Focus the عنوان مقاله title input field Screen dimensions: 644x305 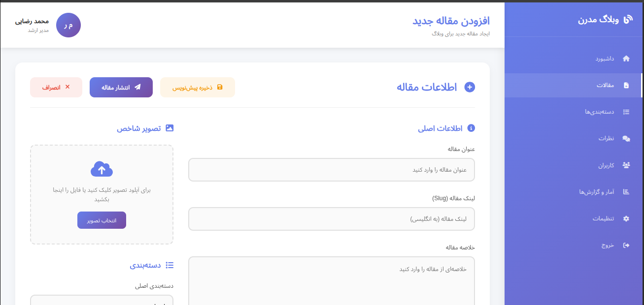(331, 170)
